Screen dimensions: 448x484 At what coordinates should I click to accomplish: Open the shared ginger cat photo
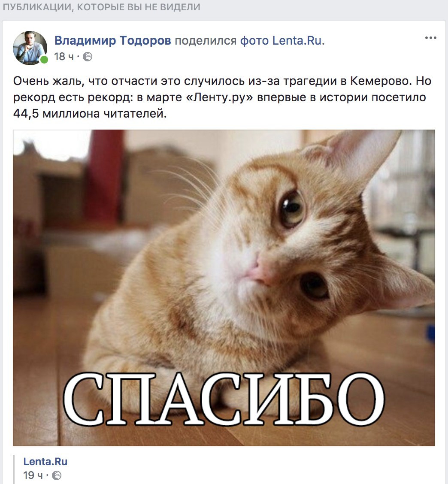(224, 287)
